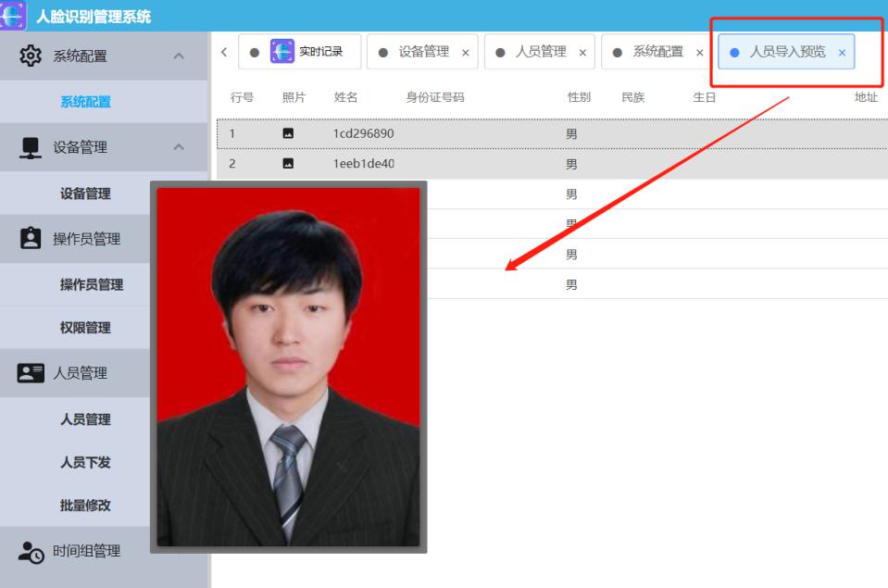
Task: Open photo icon in row 1
Action: [288, 133]
